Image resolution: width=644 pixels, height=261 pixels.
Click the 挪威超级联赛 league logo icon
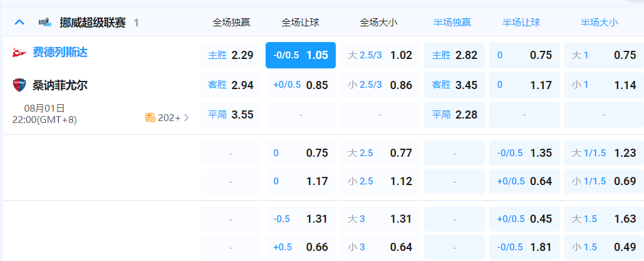44,22
